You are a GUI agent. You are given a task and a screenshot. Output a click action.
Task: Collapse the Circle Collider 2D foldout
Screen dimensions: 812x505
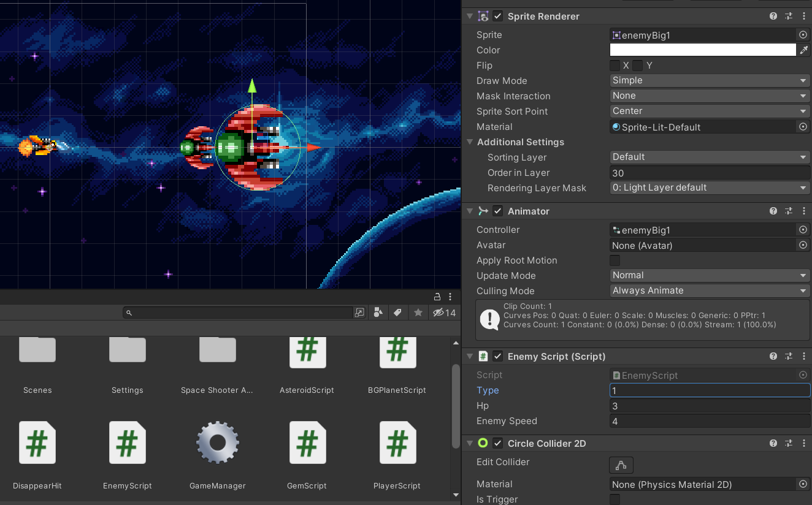[x=470, y=443]
